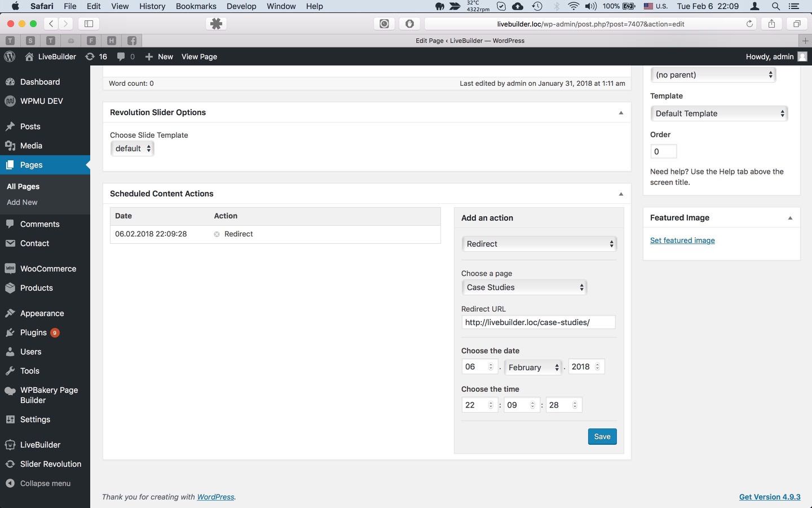
Task: Collapse the Scheduled Content Actions panel
Action: pos(621,194)
